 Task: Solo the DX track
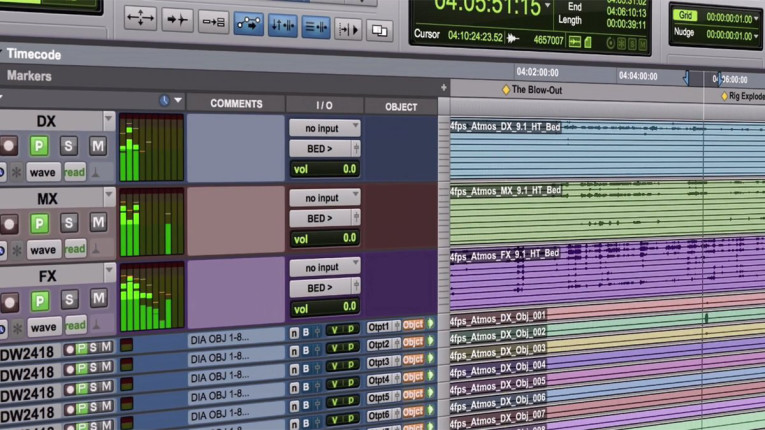[x=68, y=146]
